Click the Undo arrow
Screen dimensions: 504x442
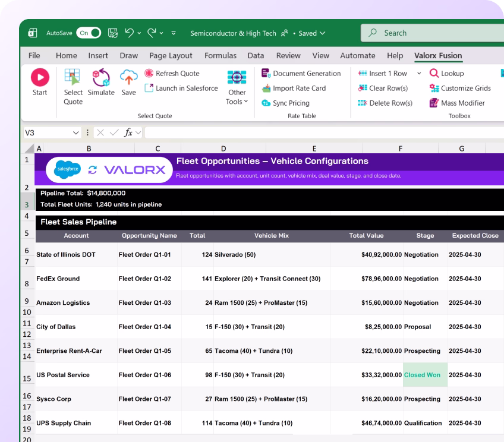click(129, 33)
